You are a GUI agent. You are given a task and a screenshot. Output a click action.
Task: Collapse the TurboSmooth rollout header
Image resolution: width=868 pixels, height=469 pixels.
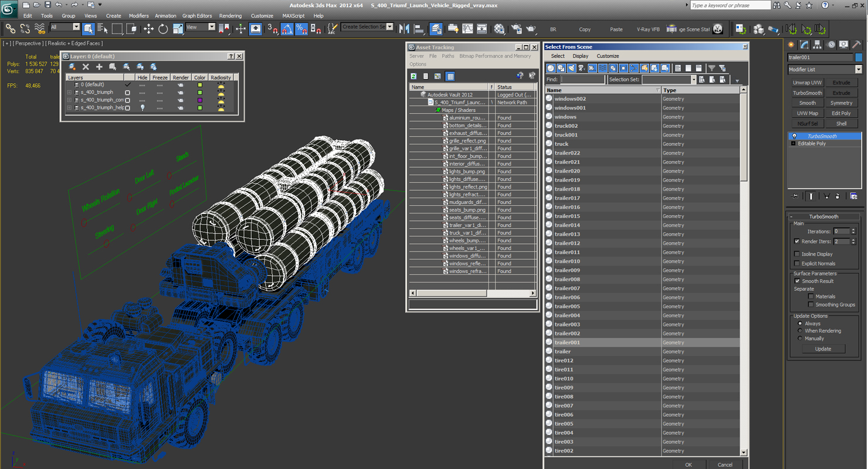[x=824, y=216]
